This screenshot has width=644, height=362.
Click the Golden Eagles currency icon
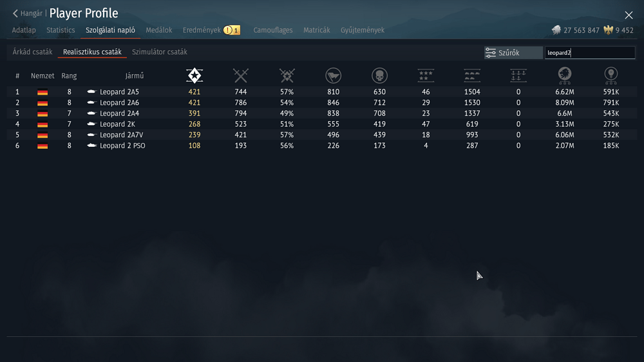coord(609,30)
